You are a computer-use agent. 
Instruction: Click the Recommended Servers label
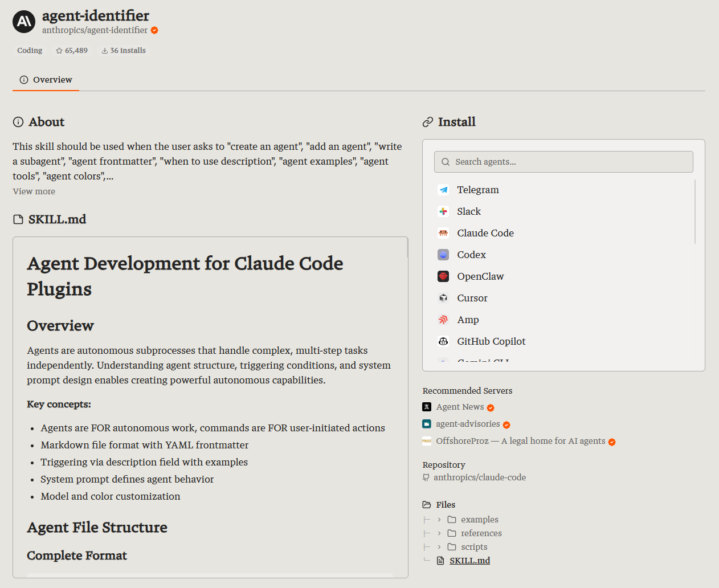[467, 391]
